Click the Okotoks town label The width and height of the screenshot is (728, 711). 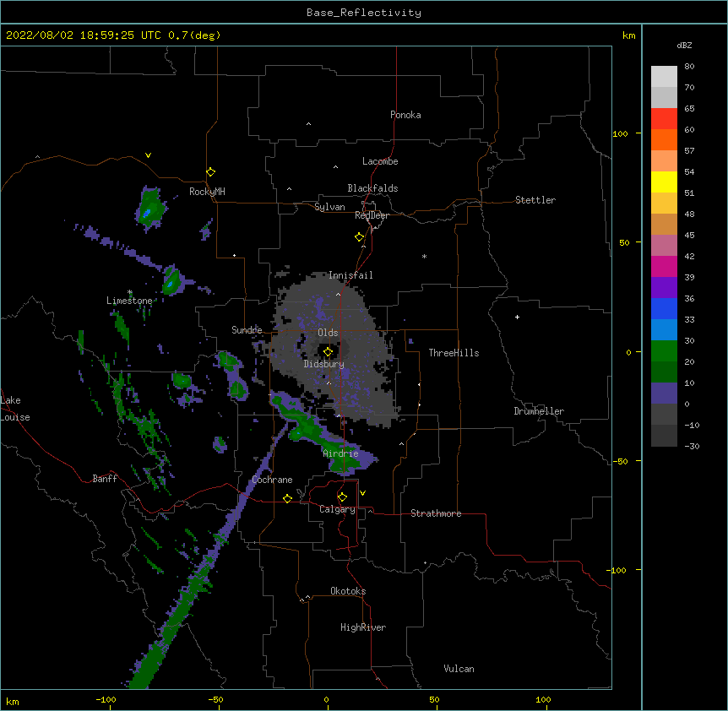click(348, 591)
